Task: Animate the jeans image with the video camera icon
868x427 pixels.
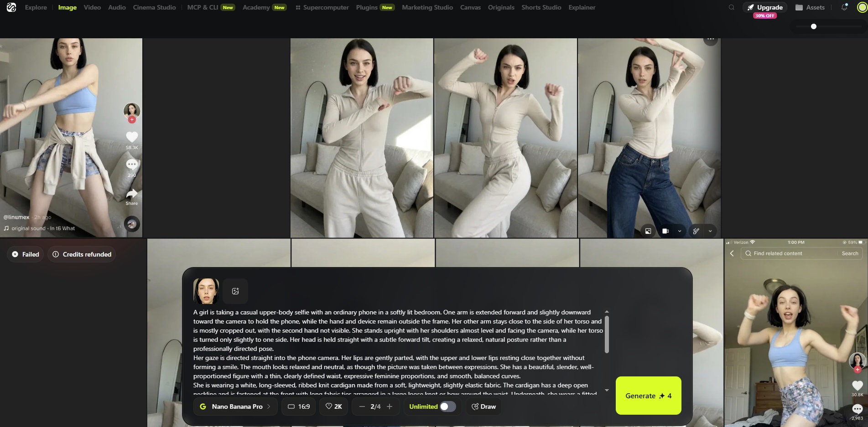Action: coord(665,231)
